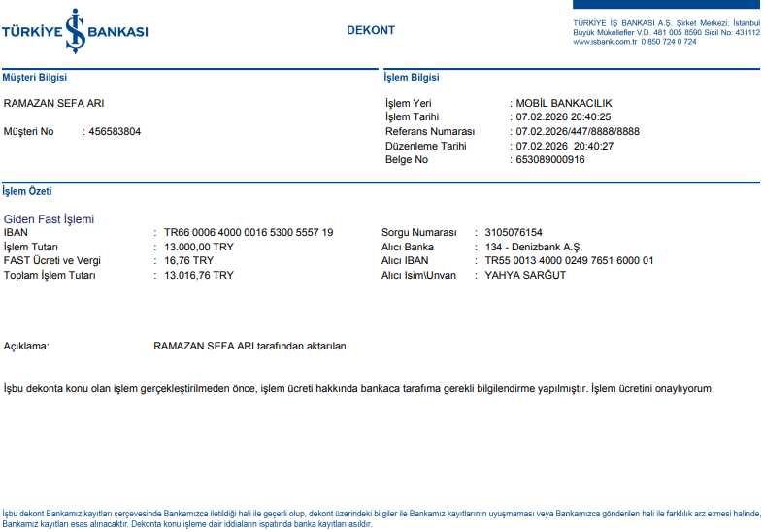
Task: Select customer name RAMAZAN SEFA ARI in header
Action: click(53, 103)
